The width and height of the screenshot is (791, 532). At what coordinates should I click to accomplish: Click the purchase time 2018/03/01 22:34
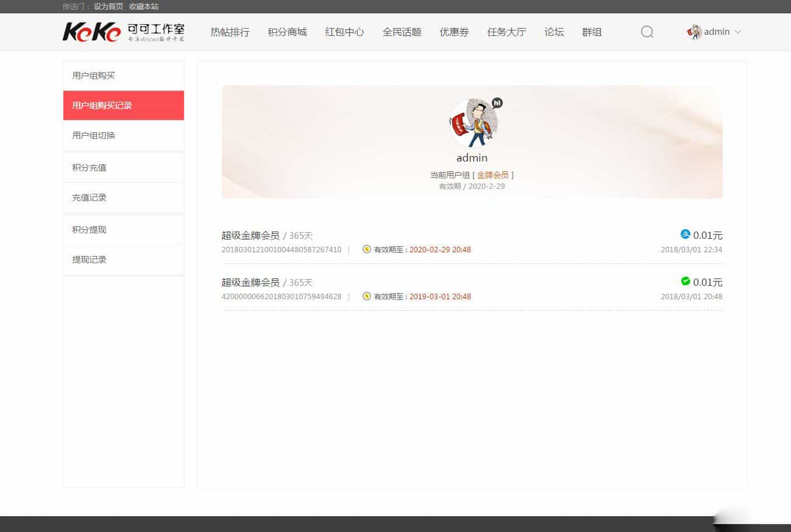(x=692, y=250)
